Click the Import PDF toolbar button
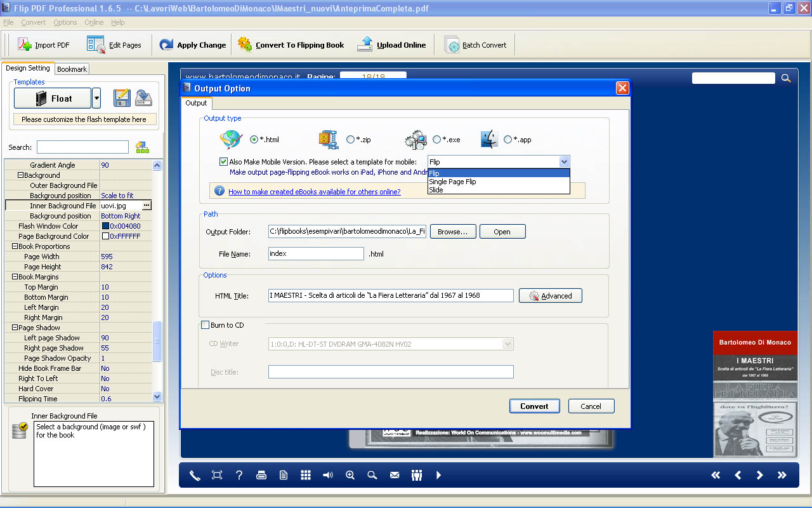The height and width of the screenshot is (508, 812). [x=44, y=45]
